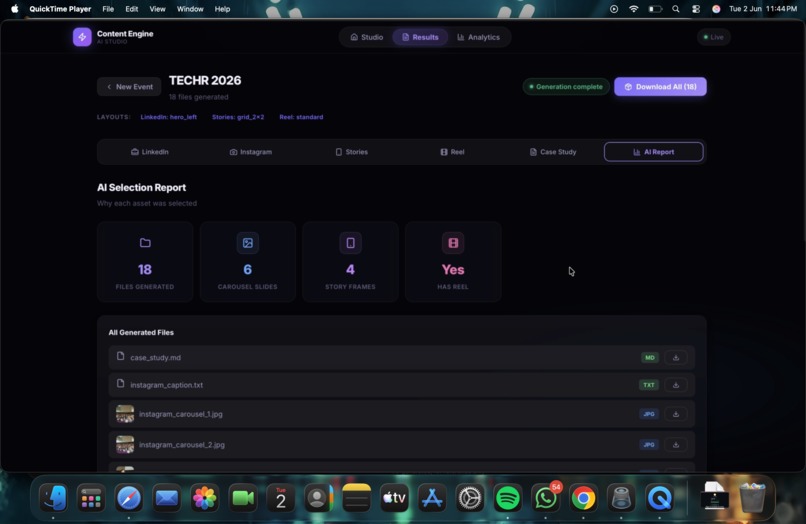
Task: Click the document icon beside case_study.md
Action: click(120, 356)
